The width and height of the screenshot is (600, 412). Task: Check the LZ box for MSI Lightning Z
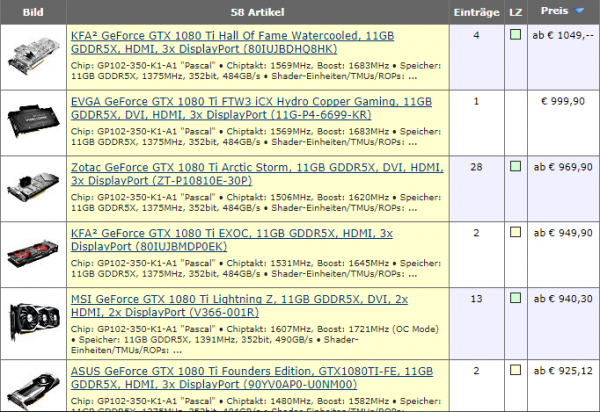pos(515,300)
